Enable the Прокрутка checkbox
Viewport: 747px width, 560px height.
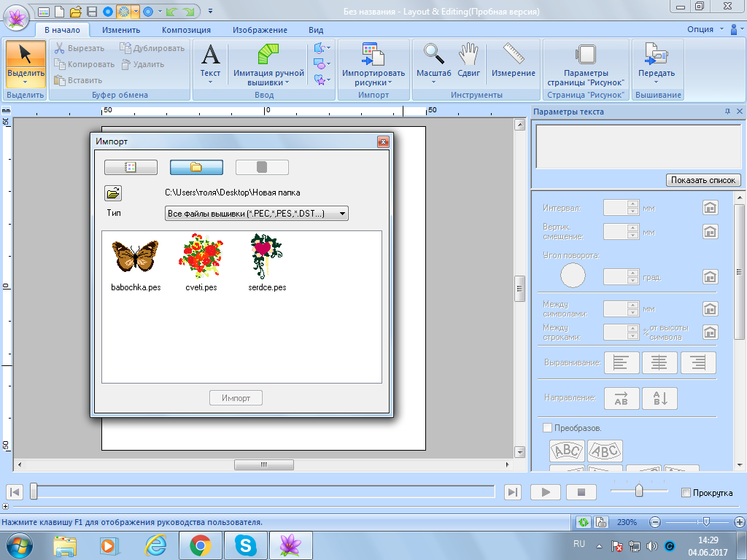coord(685,493)
